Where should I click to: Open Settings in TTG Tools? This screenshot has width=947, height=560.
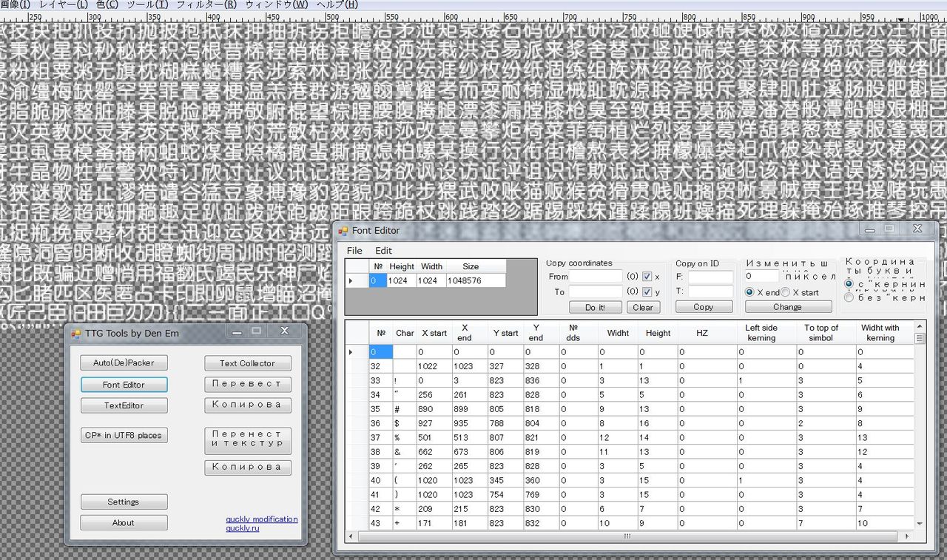pyautogui.click(x=124, y=502)
